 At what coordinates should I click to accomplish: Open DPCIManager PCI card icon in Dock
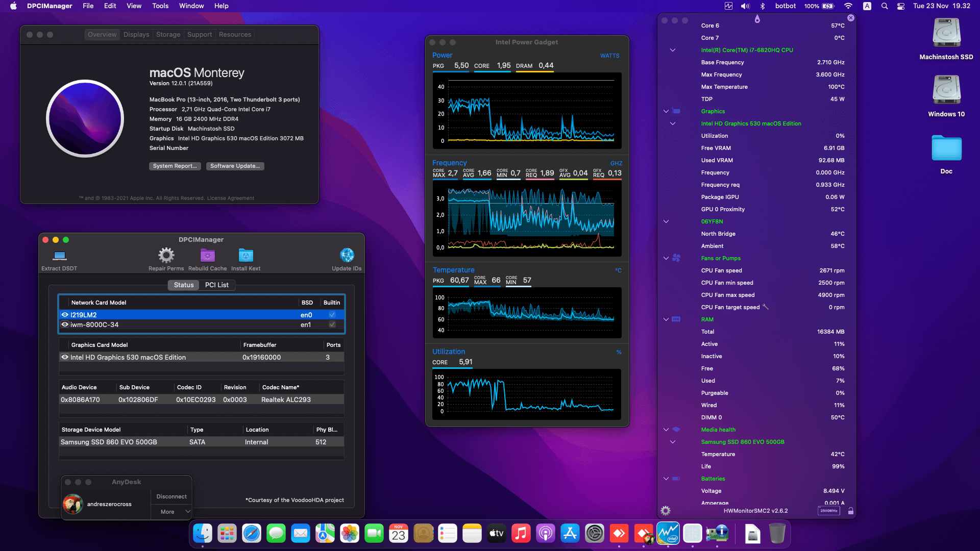click(717, 534)
